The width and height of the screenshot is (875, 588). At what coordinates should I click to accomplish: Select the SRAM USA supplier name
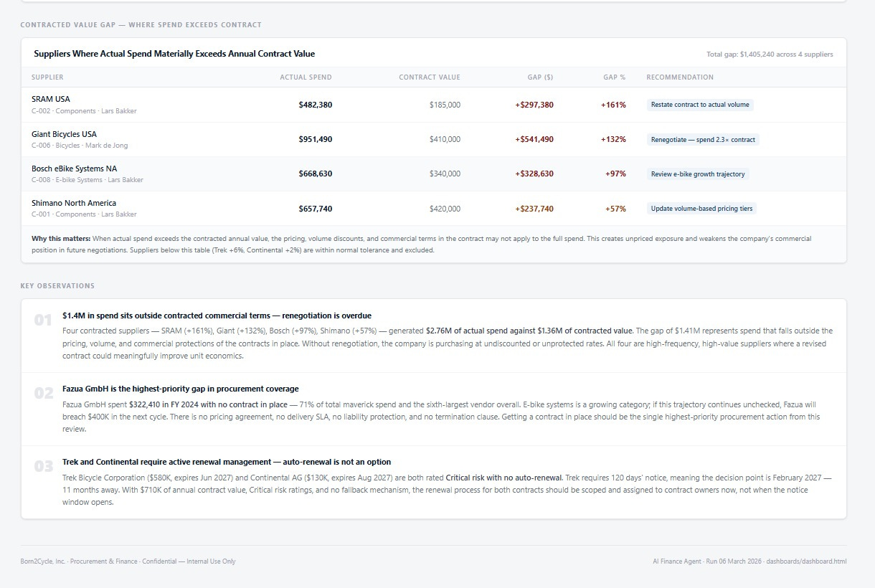(x=51, y=99)
